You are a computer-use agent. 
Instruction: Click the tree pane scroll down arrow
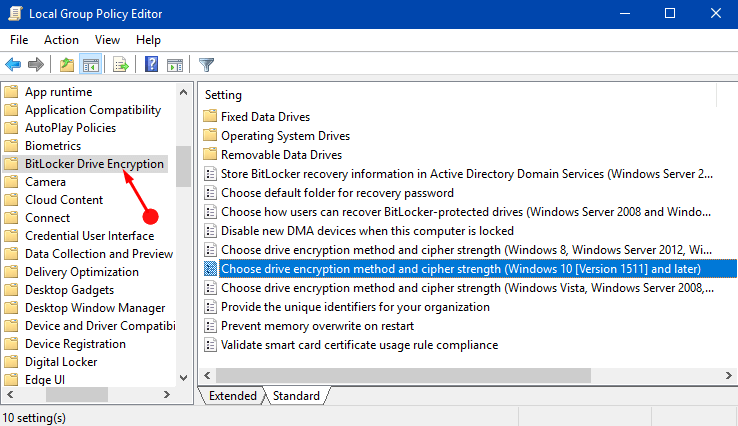[x=184, y=378]
